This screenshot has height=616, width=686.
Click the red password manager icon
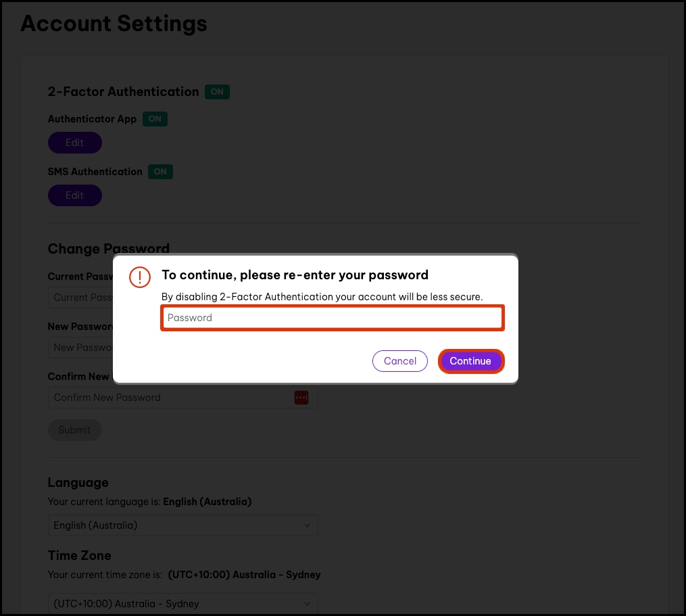301,398
